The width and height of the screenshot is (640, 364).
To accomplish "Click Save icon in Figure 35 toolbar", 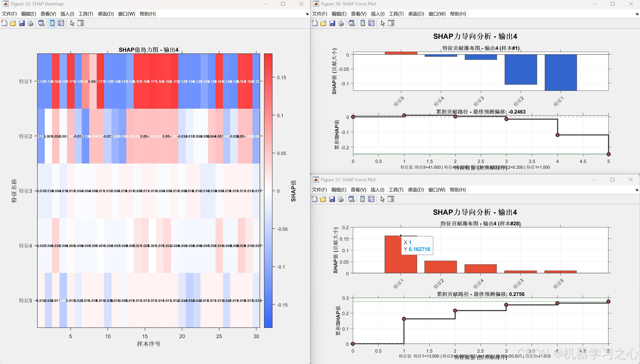I will click(x=22, y=23).
